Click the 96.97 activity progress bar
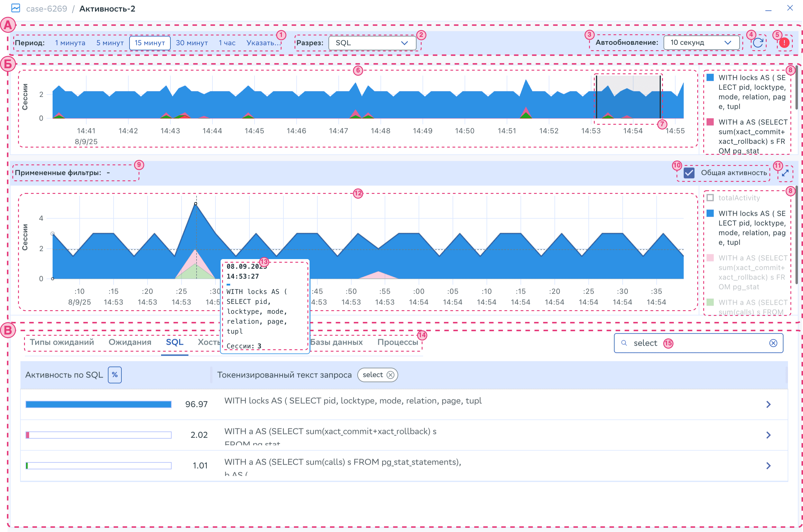 98,405
